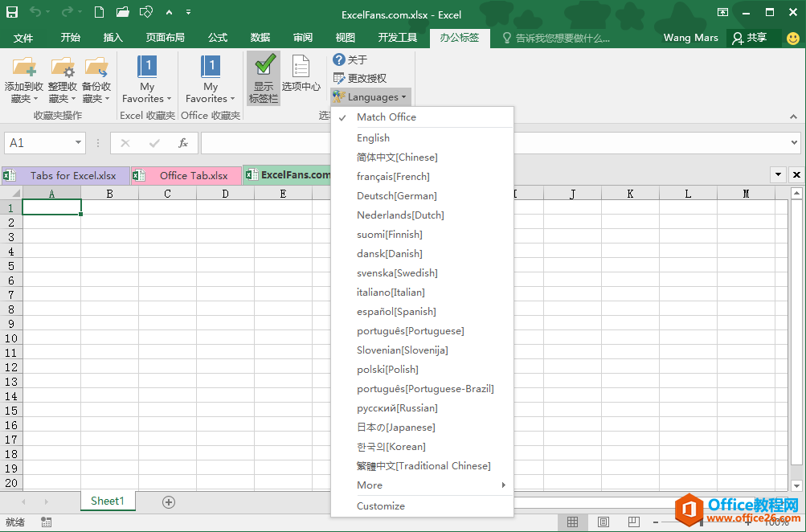806x532 pixels.
Task: Open My Favorites in Office 收藏夹 group
Action: (211, 80)
